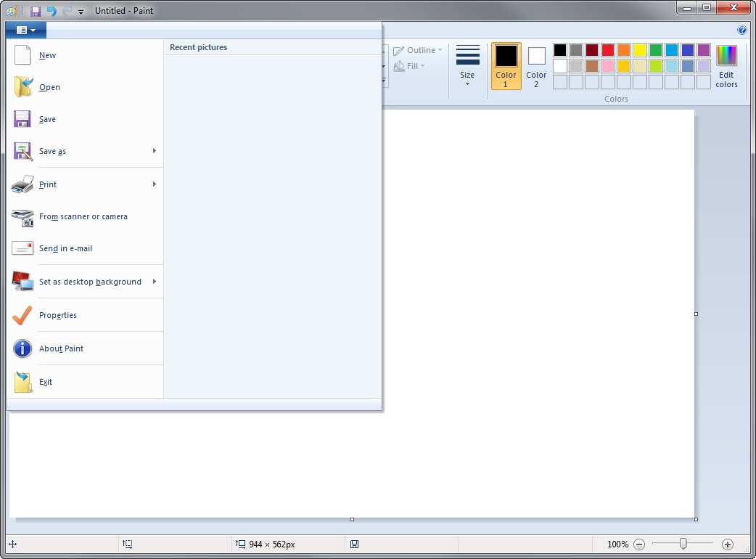Image resolution: width=756 pixels, height=559 pixels.
Task: Click the Paint palette icon in title bar
Action: pos(12,11)
